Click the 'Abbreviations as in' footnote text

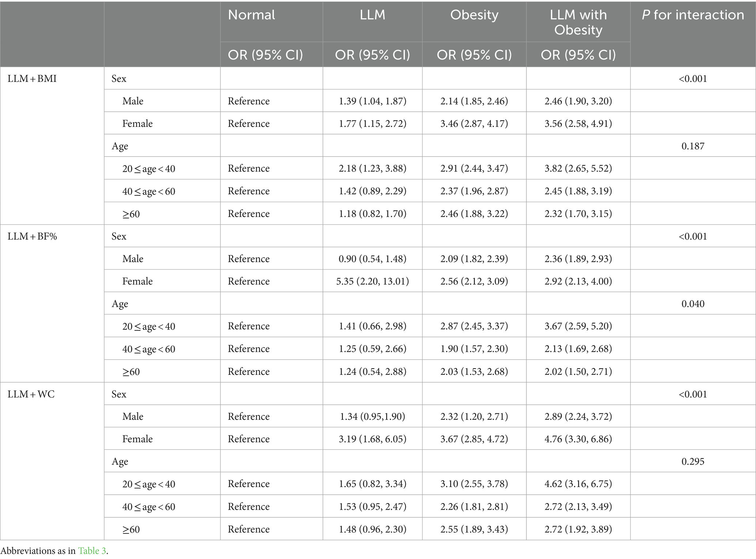point(38,551)
